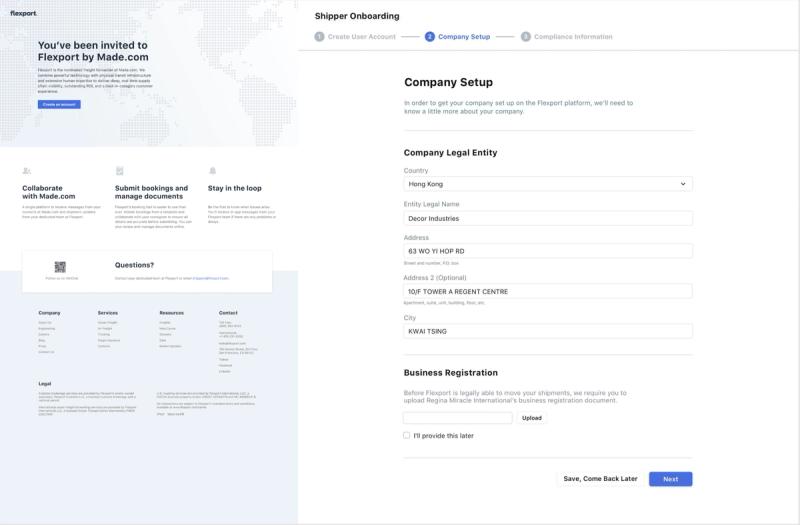Image resolution: width=800 pixels, height=525 pixels.
Task: Click the Shipper Onboarding title
Action: click(x=357, y=16)
